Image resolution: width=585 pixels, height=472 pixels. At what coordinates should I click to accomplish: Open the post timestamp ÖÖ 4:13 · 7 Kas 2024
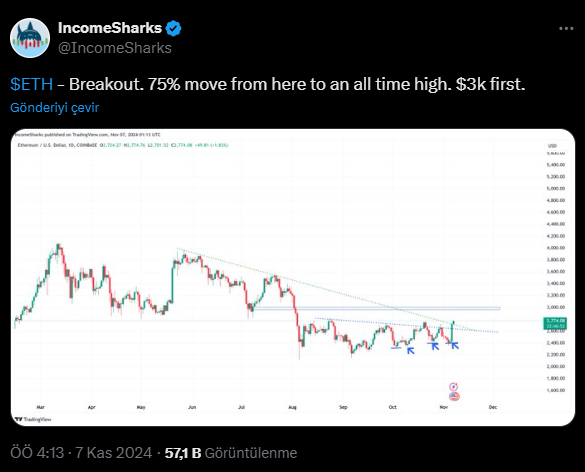click(x=81, y=453)
